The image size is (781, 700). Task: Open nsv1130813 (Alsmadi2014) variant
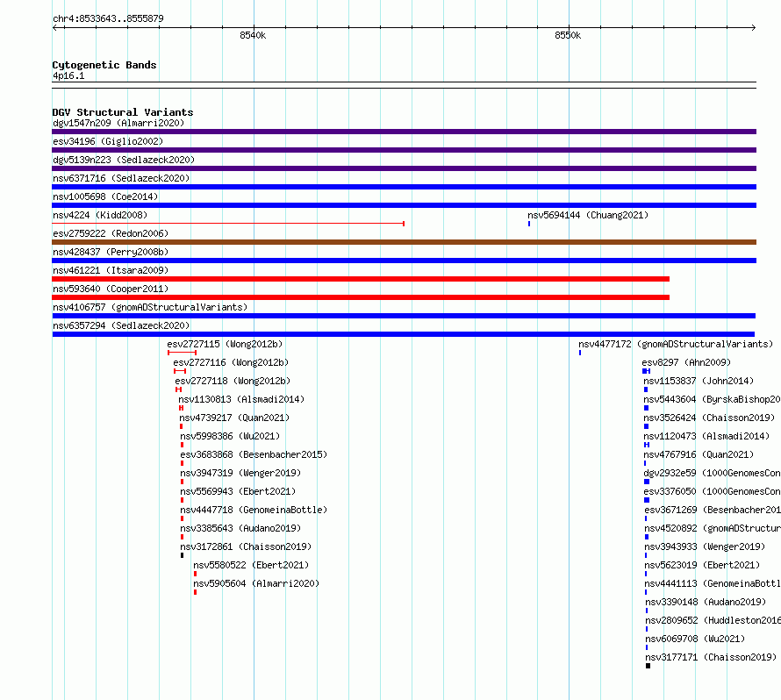(241, 399)
